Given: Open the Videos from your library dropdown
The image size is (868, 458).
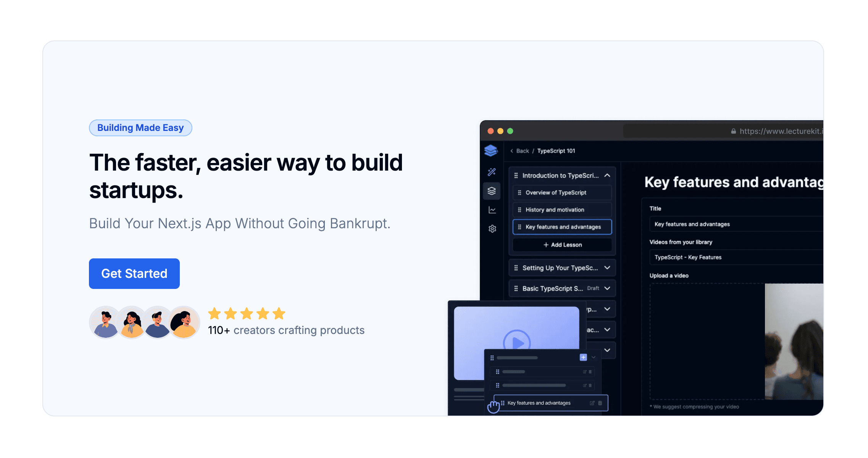Looking at the screenshot, I should (x=735, y=258).
